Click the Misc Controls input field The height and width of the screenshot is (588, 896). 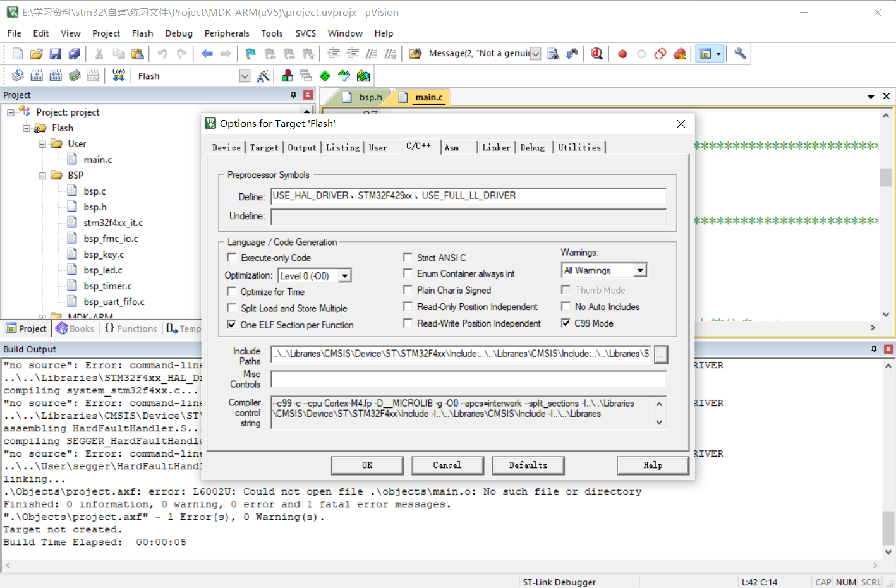pyautogui.click(x=468, y=379)
